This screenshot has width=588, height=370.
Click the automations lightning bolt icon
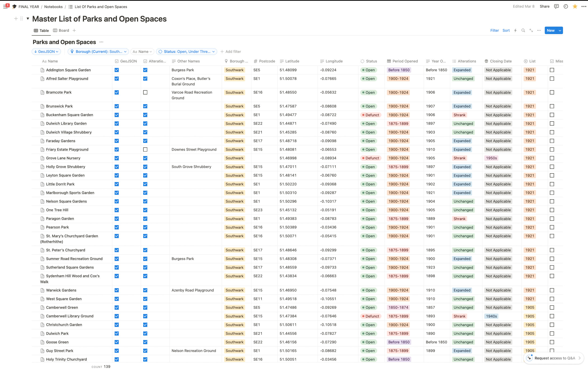(515, 31)
